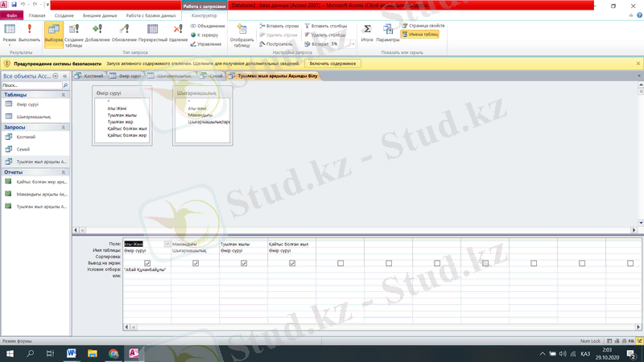This screenshot has width=644, height=362.
Task: Toggle Итоги totals row
Action: pyautogui.click(x=367, y=33)
